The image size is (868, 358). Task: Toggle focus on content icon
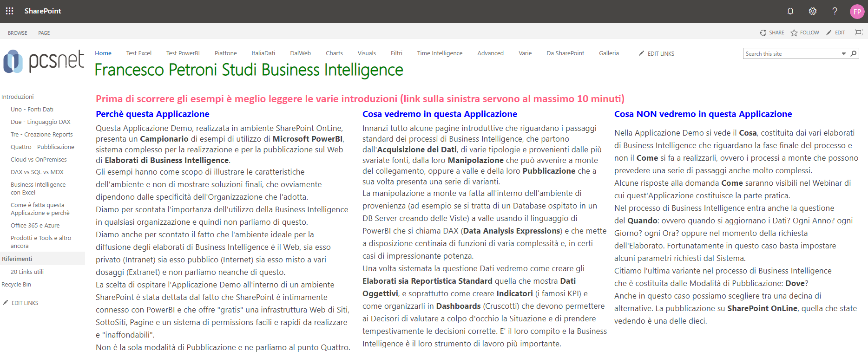(859, 32)
